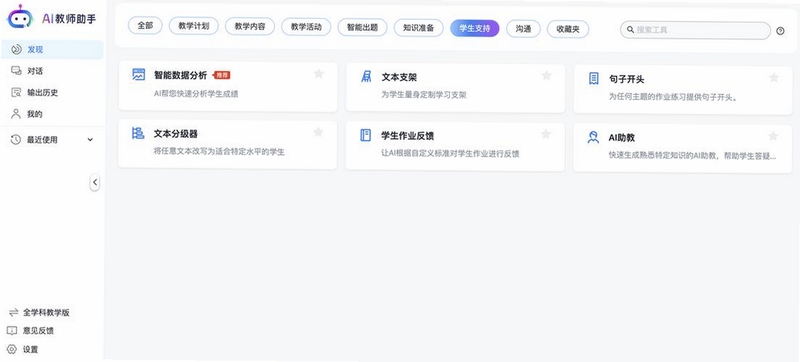
Task: Click the swap arrows icon beside 全学科教学版
Action: click(x=13, y=313)
